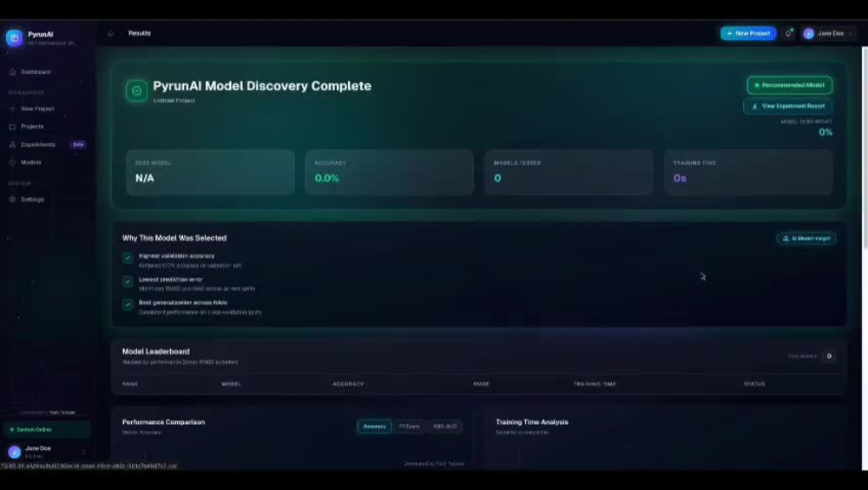Click the leaderboard total models count badge
The width and height of the screenshot is (868, 490).
829,356
